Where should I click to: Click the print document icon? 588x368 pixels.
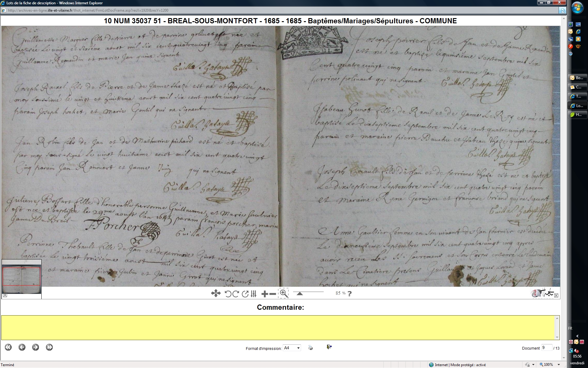[311, 347]
